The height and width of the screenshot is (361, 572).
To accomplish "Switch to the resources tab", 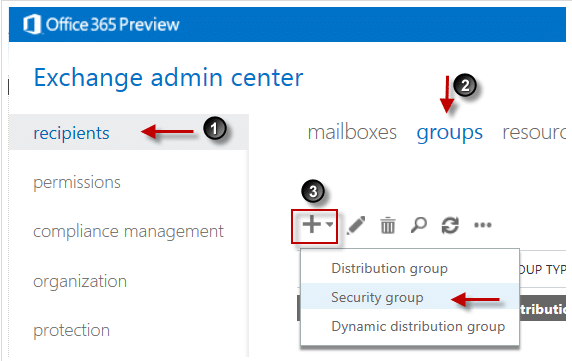I will click(x=534, y=132).
